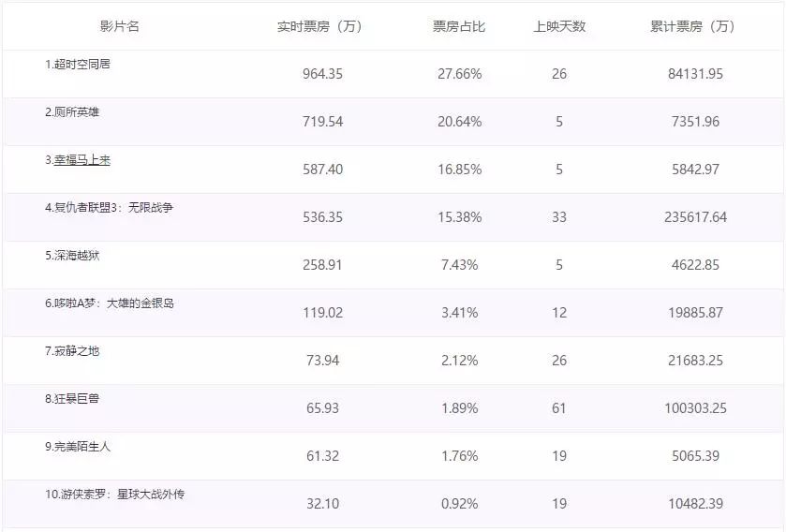Screen dimensions: 786x532
Task: Click days-in-release value 33
Action: point(559,217)
